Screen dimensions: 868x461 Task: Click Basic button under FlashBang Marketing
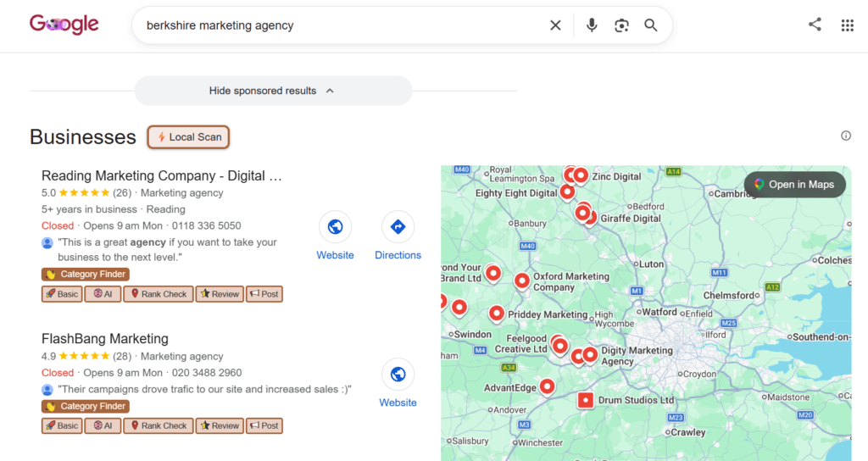point(62,425)
